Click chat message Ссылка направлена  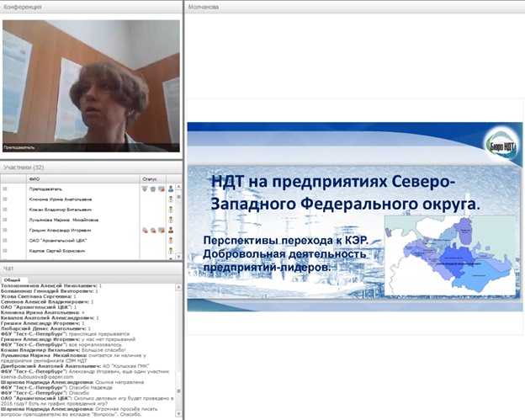(x=119, y=382)
